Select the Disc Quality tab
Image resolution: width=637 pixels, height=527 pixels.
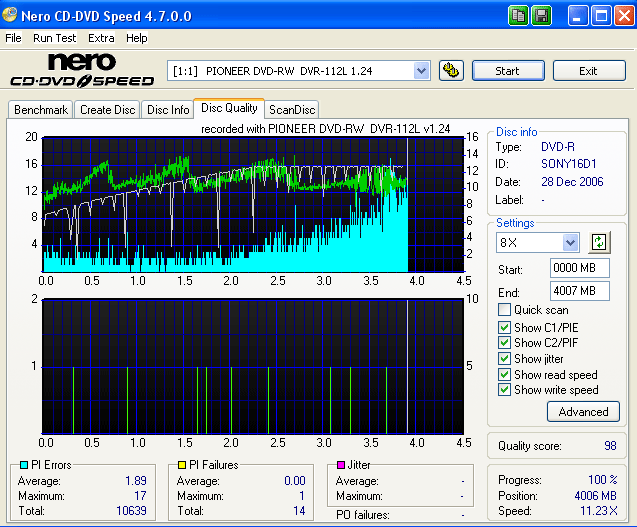(x=229, y=108)
